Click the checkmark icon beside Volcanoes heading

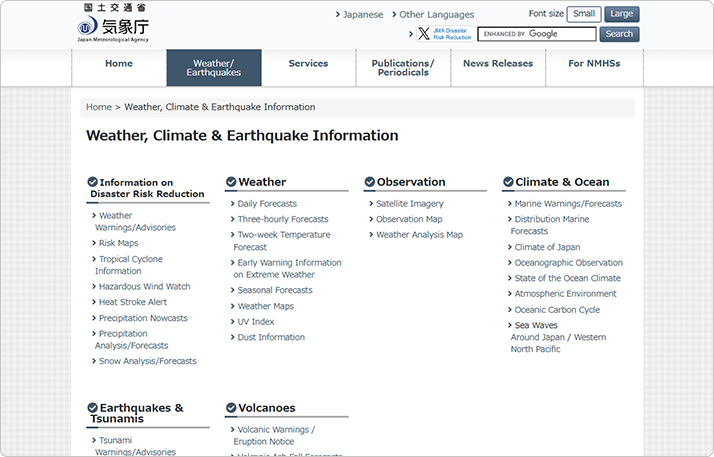click(x=231, y=407)
